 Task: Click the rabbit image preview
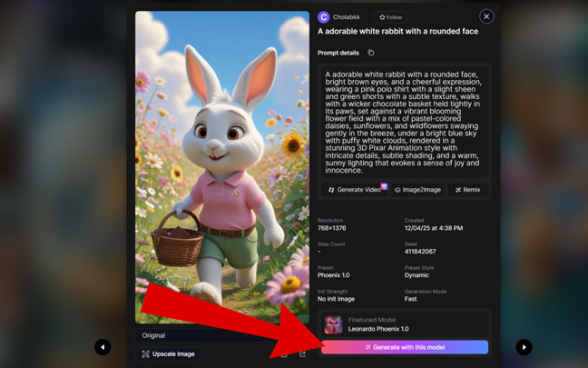coord(220,168)
